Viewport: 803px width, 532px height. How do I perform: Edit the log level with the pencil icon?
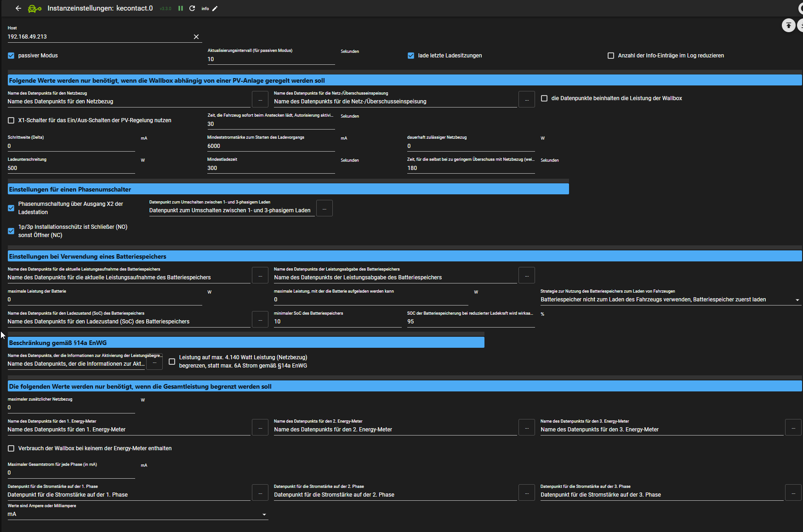tap(215, 8)
